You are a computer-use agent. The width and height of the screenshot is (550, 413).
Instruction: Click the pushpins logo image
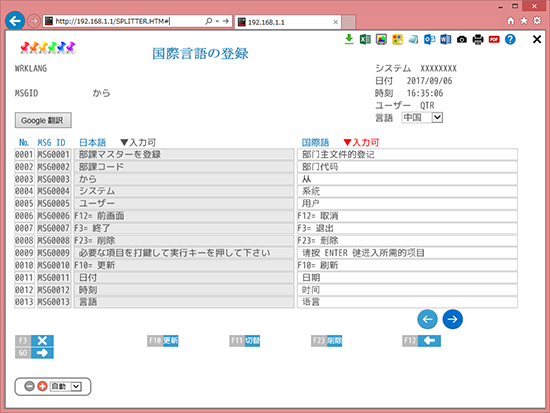pos(48,48)
